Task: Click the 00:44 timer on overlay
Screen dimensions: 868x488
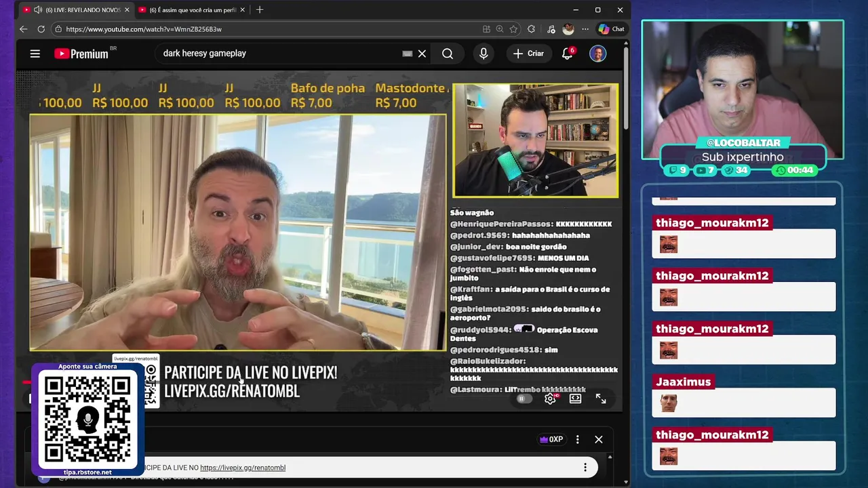Action: pos(794,170)
